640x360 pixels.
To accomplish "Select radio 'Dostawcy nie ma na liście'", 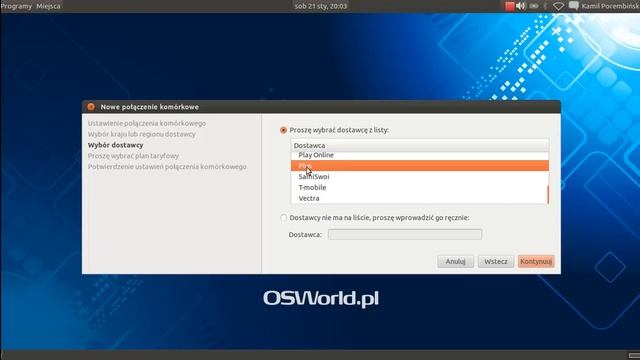I will click(x=284, y=218).
